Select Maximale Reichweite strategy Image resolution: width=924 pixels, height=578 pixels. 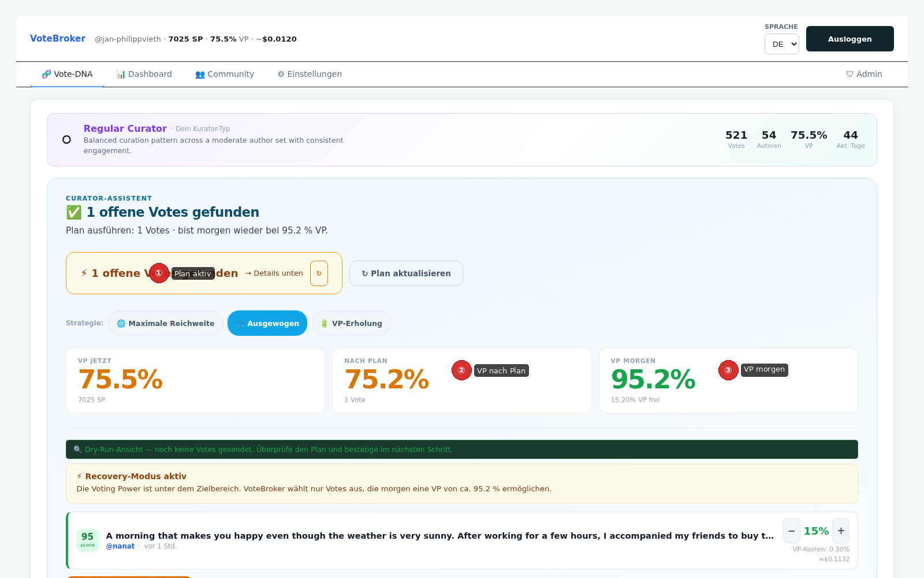coord(165,323)
